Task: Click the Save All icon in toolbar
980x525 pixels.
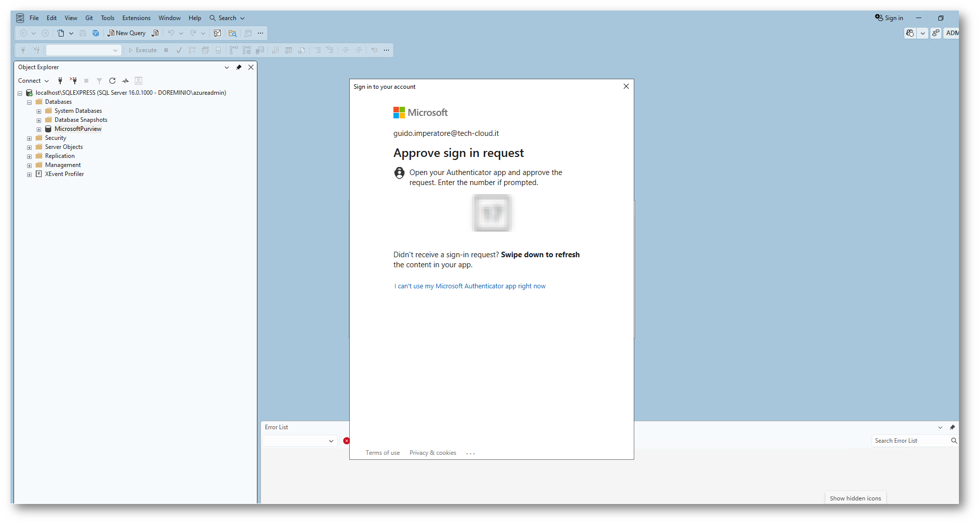Action: coord(95,33)
